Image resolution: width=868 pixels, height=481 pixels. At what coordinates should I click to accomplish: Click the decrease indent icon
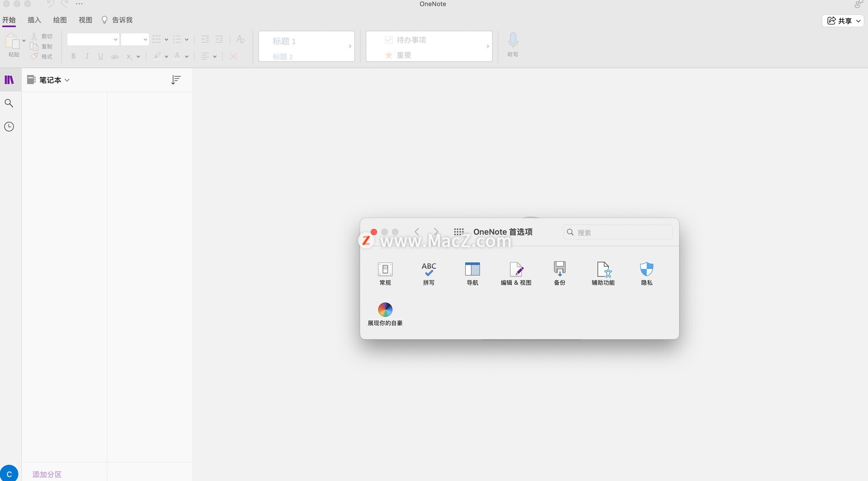pyautogui.click(x=205, y=39)
